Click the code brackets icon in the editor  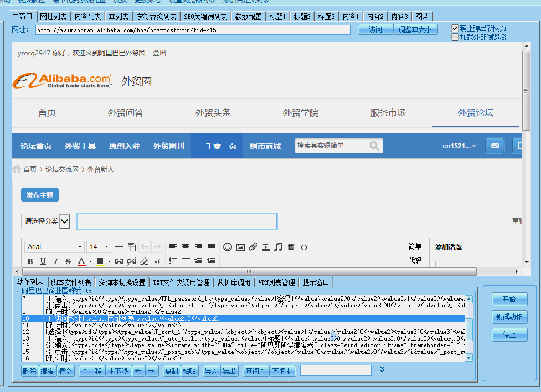click(303, 247)
